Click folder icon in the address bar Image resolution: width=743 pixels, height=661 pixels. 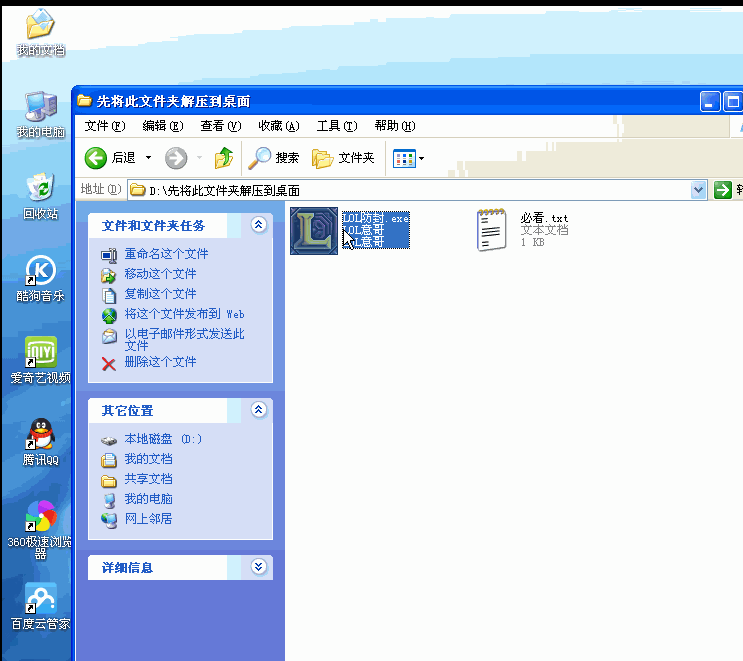click(137, 190)
